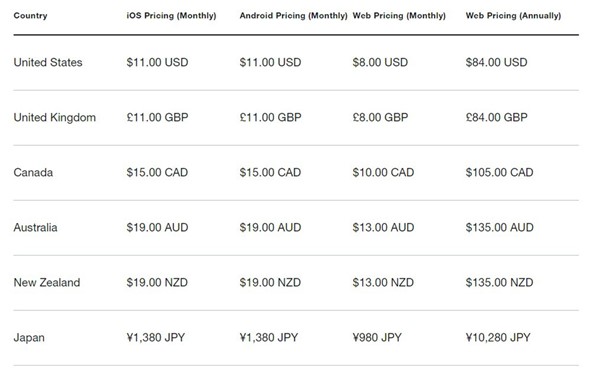Click the Web Pricing (Monthly) header

click(399, 16)
